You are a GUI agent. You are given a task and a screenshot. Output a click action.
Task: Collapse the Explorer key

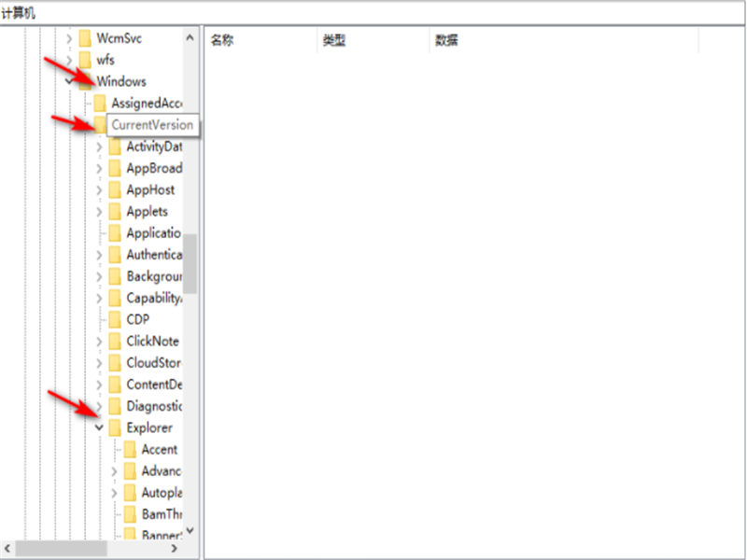pyautogui.click(x=100, y=427)
